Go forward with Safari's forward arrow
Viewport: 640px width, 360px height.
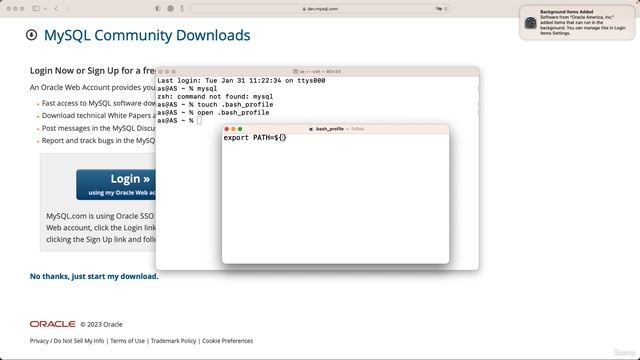[x=68, y=9]
